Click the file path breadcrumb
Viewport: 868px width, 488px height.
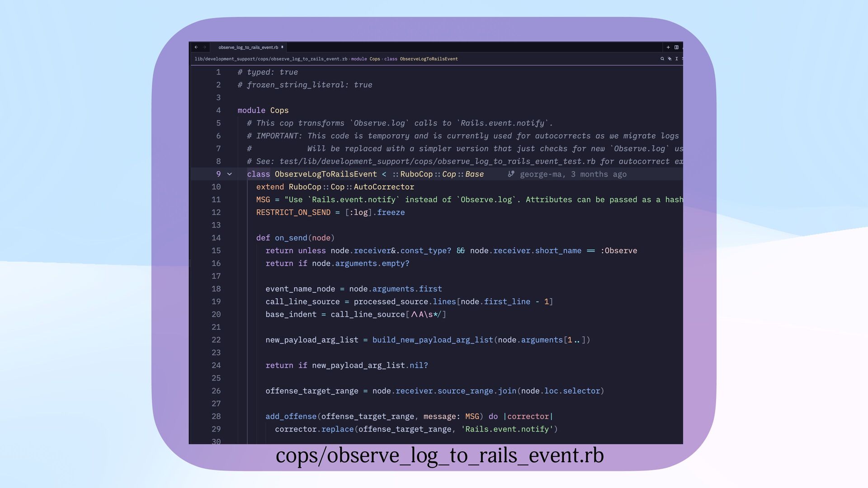pos(271,59)
